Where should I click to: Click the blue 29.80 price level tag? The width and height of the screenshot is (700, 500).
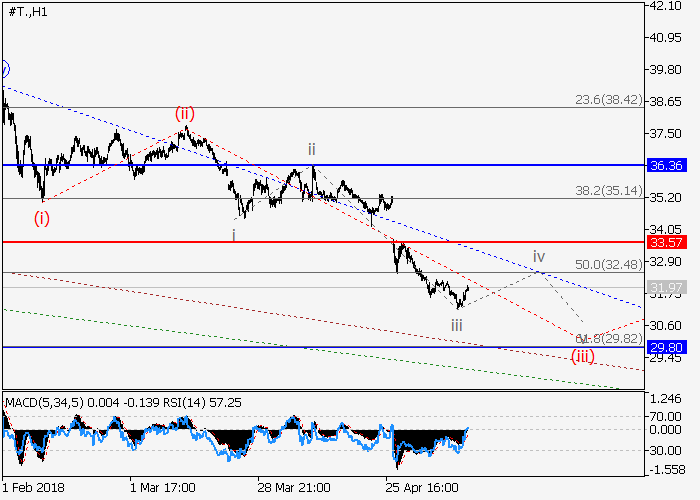(x=664, y=347)
